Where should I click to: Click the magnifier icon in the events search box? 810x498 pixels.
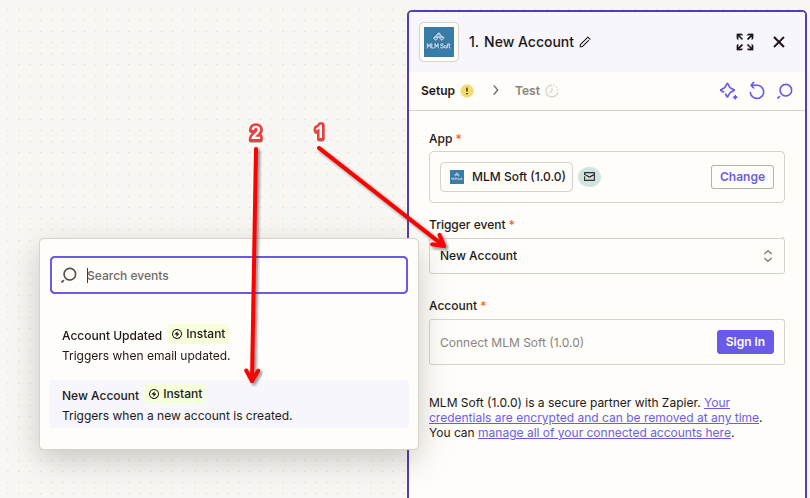pos(69,276)
